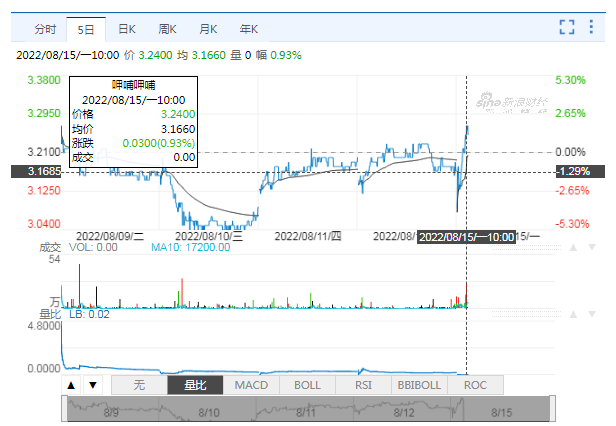Turn on the RSI indicator
Image resolution: width=616 pixels, height=426 pixels.
click(363, 385)
